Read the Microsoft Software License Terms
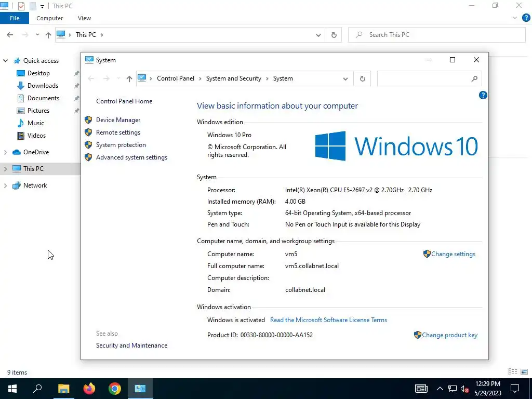The image size is (532, 399). click(x=328, y=320)
